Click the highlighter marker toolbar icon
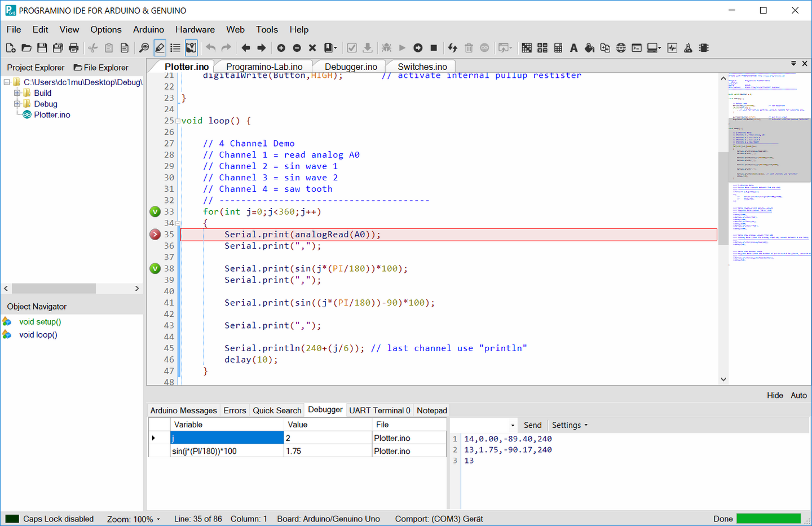Image resolution: width=812 pixels, height=526 pixels. 160,48
